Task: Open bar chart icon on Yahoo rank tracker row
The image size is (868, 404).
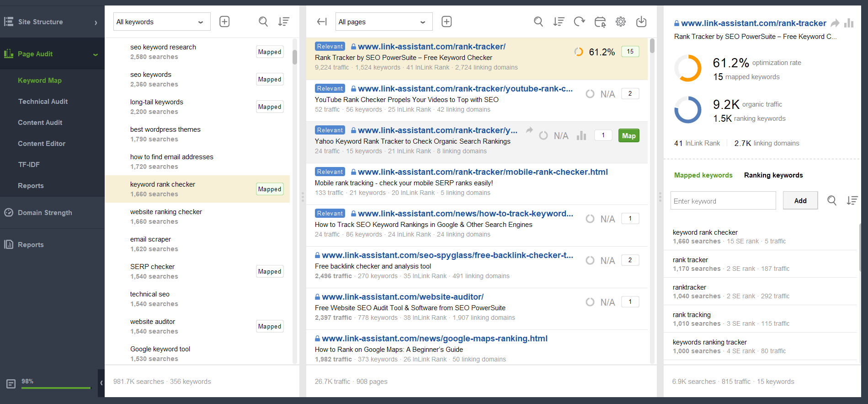Action: 581,135
